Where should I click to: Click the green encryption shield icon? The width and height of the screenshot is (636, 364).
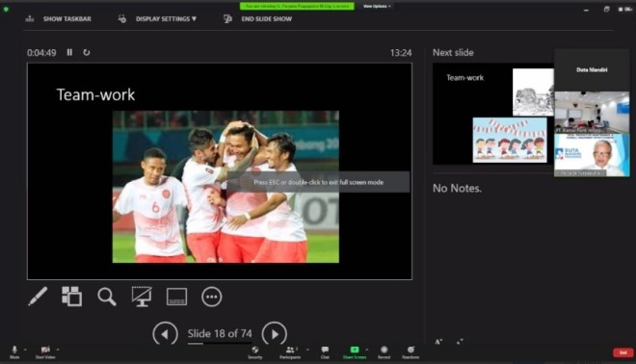6,9
